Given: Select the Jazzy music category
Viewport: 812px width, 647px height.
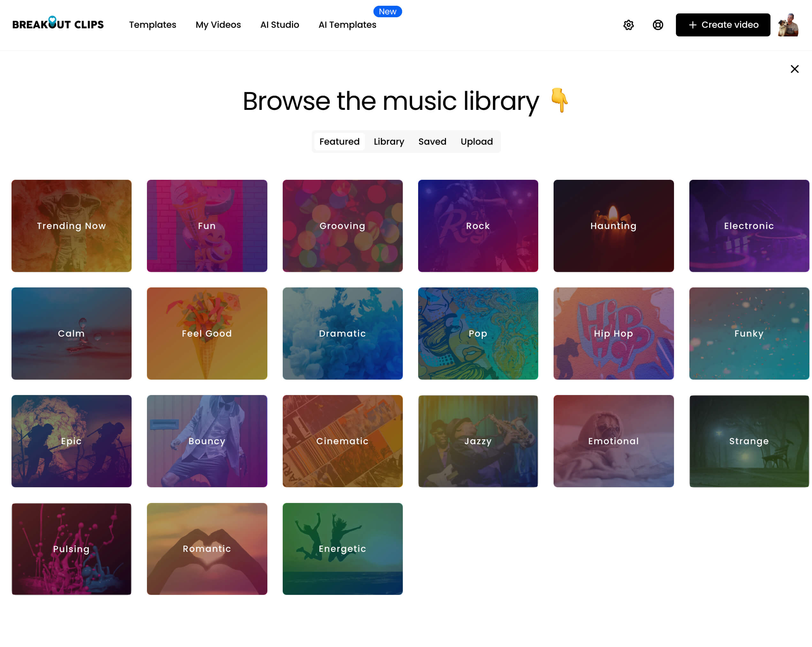Looking at the screenshot, I should [x=478, y=441].
